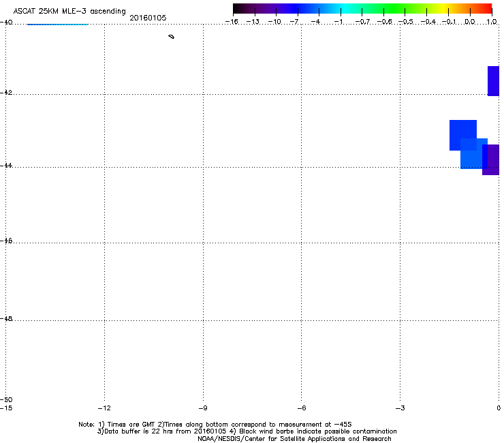This screenshot has width=504, height=443.
Task: Click the -16 label on the color scale
Action: coord(232,22)
